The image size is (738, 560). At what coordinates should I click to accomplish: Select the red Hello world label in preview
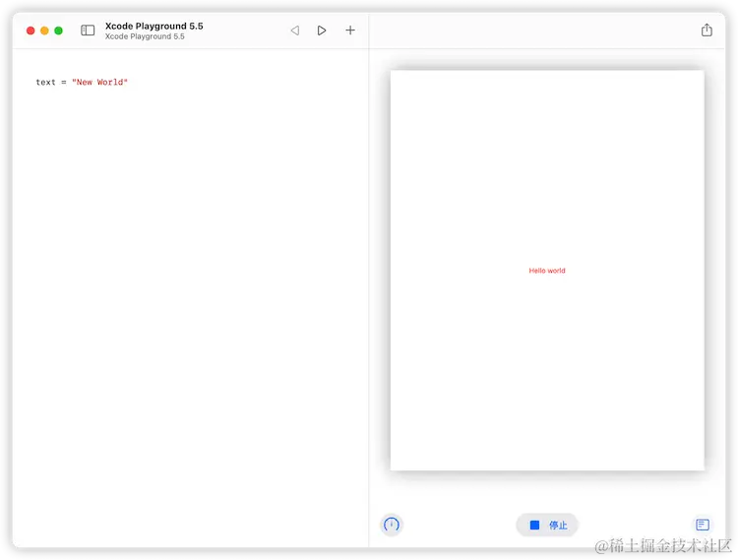547,271
